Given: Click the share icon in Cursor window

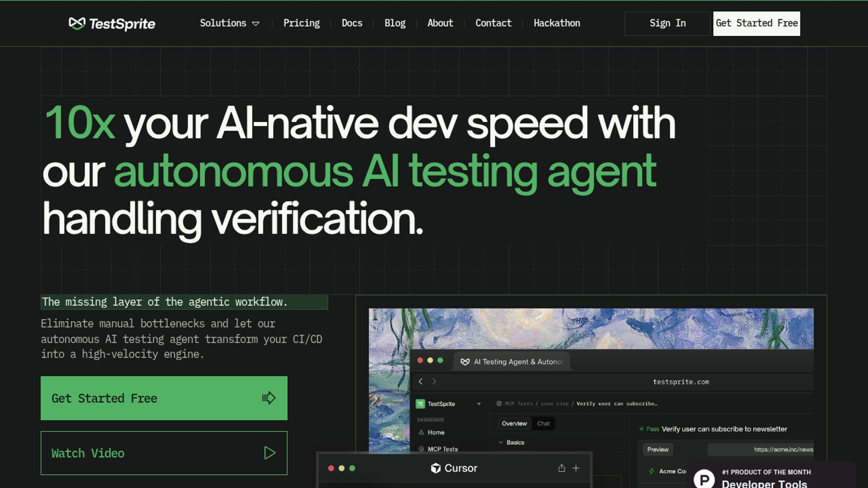Looking at the screenshot, I should pos(561,468).
